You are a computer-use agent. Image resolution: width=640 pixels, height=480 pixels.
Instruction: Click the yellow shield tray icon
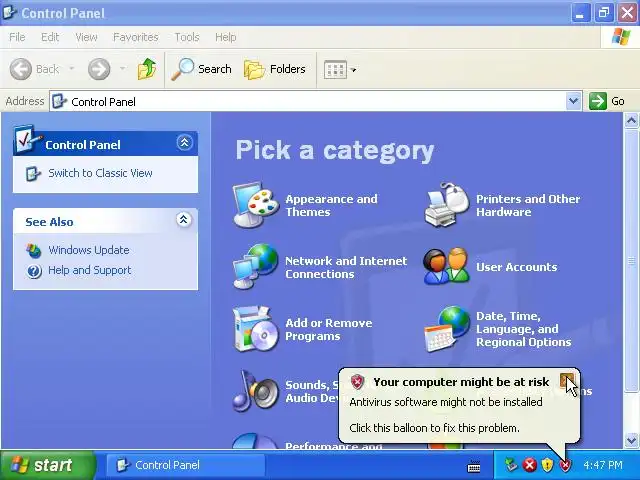[x=547, y=465]
